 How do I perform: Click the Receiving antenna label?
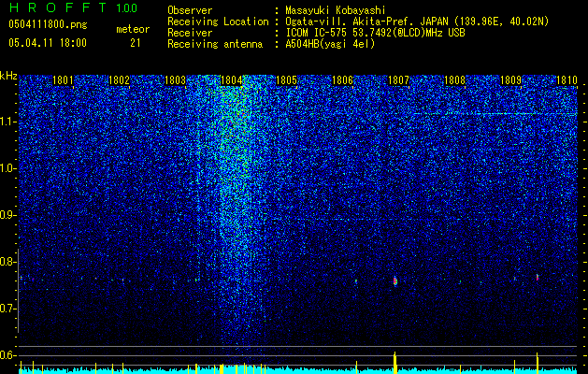(215, 44)
